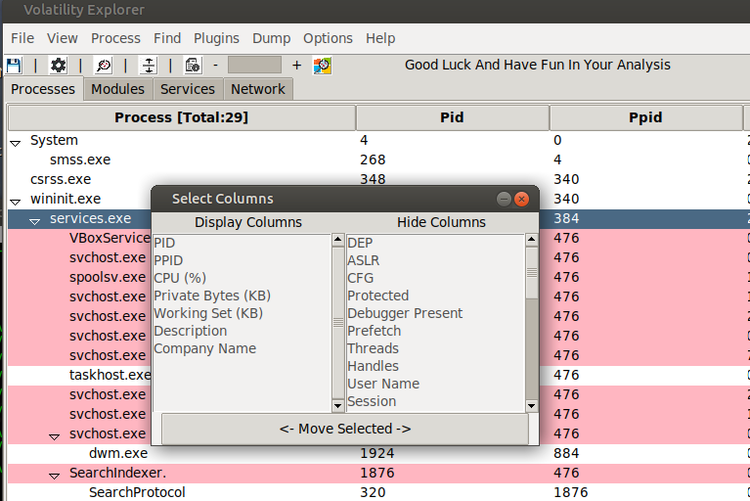Click the Hide Columns scroll down arrow
Image resolution: width=750 pixels, height=501 pixels.
pos(531,406)
